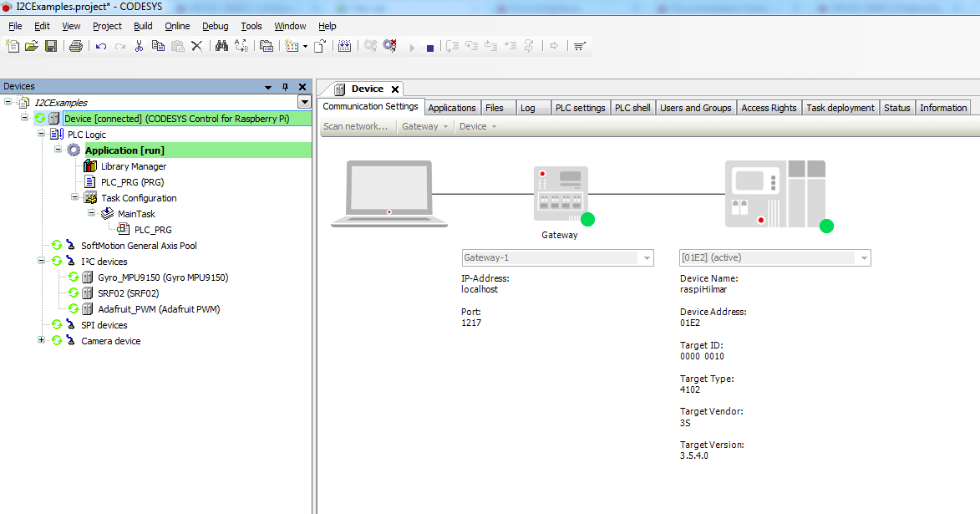Select SRF02 (SRF02) in device tree

pyautogui.click(x=128, y=293)
